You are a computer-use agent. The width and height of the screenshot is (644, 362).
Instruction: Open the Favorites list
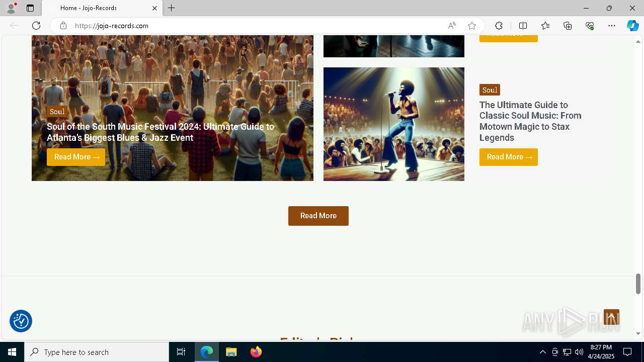[545, 26]
